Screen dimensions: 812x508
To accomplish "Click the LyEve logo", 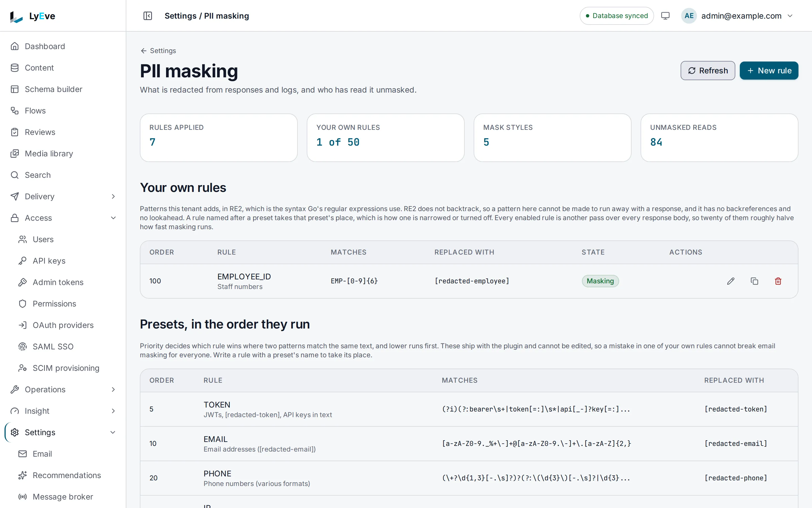I will [x=32, y=16].
